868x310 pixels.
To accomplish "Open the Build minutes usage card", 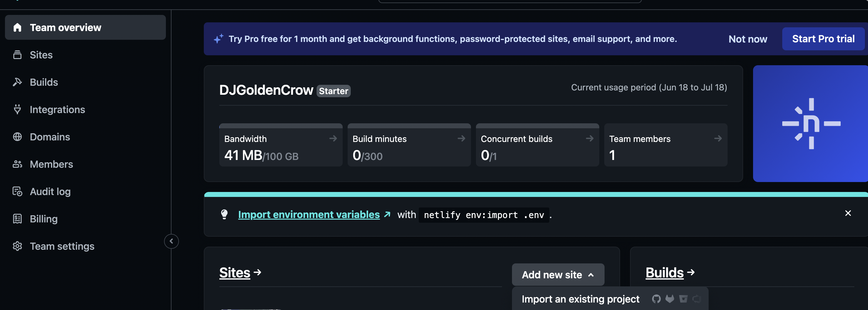I will pyautogui.click(x=409, y=145).
